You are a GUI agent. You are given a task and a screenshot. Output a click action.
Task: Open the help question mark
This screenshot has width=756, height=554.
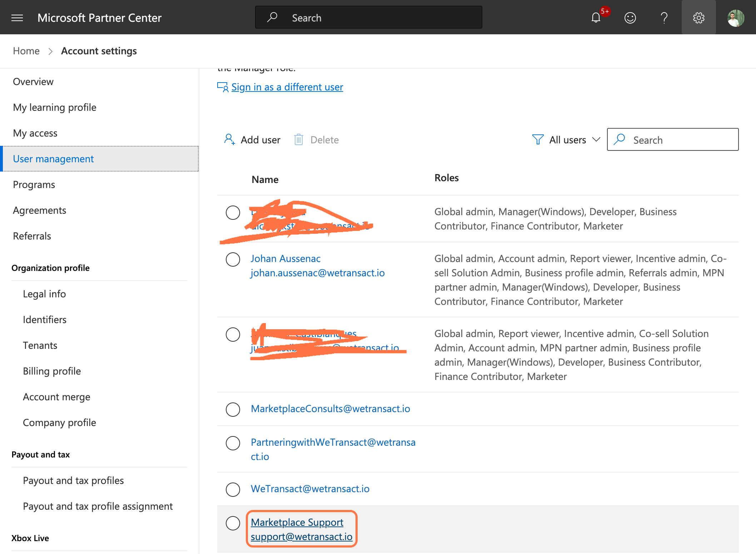click(x=664, y=18)
